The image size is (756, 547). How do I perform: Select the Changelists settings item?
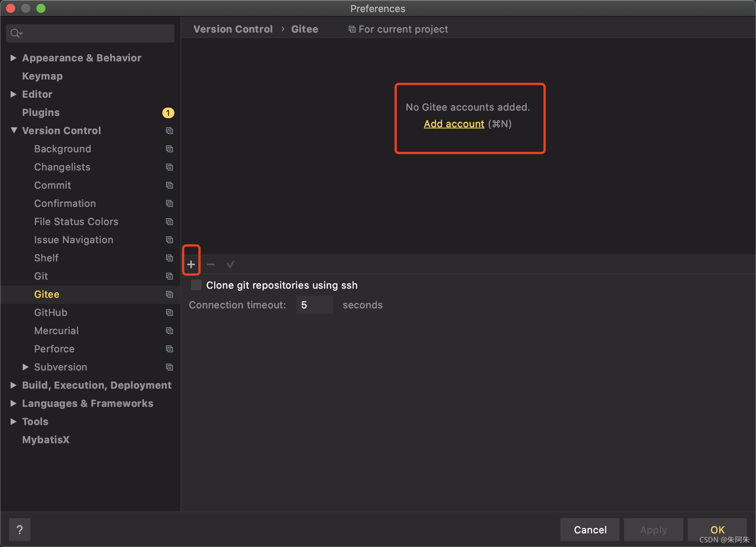point(62,167)
